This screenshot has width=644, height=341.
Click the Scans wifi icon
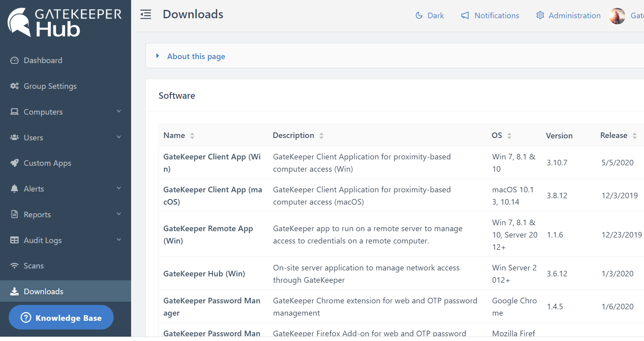coord(15,266)
